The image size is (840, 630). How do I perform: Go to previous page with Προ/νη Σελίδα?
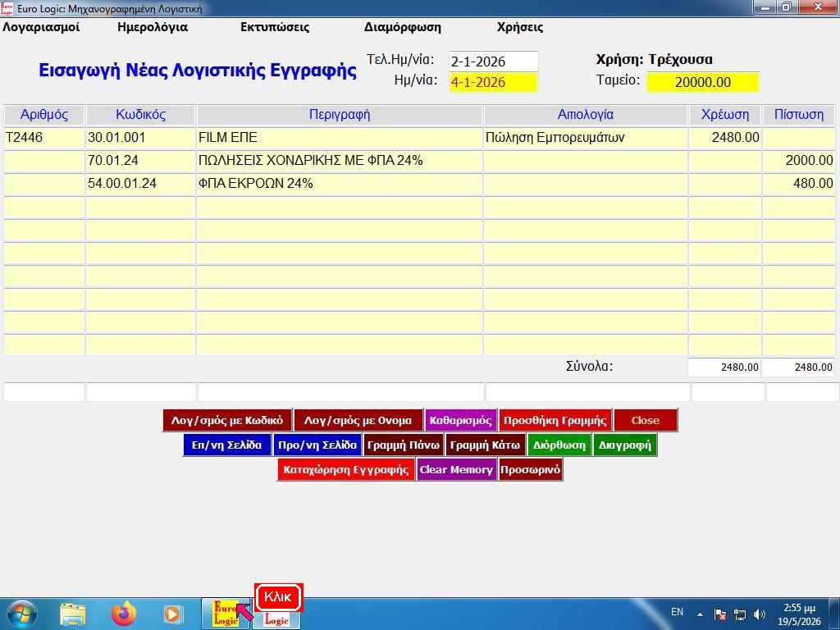pos(317,445)
